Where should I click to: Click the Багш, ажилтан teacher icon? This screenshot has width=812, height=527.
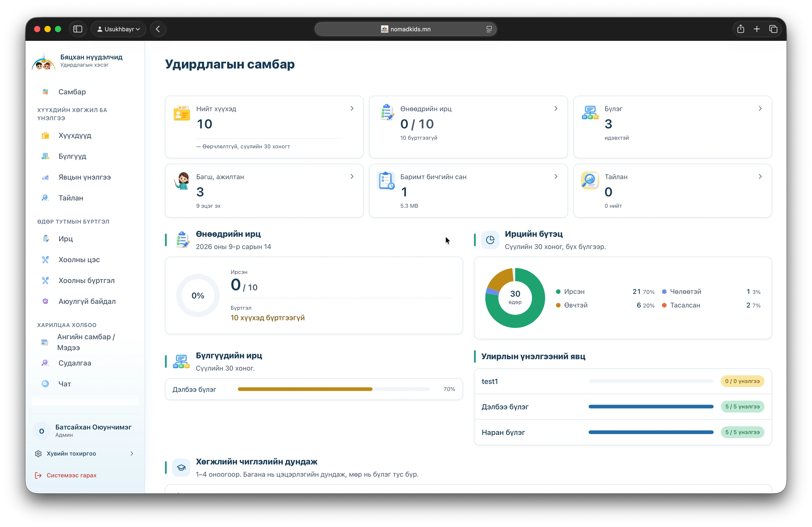pos(182,181)
